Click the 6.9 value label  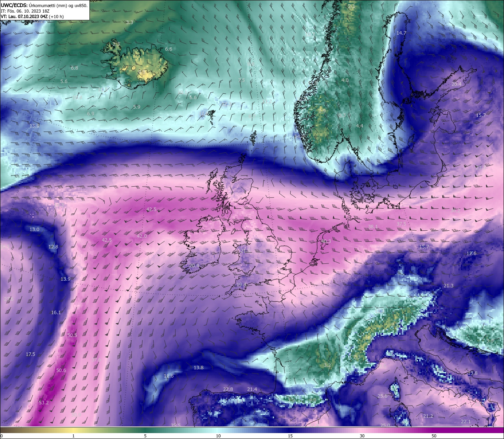point(91,114)
